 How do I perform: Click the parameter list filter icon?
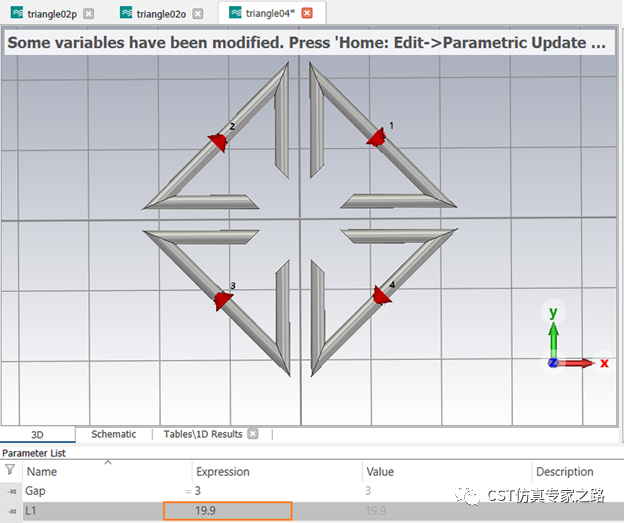tap(10, 470)
